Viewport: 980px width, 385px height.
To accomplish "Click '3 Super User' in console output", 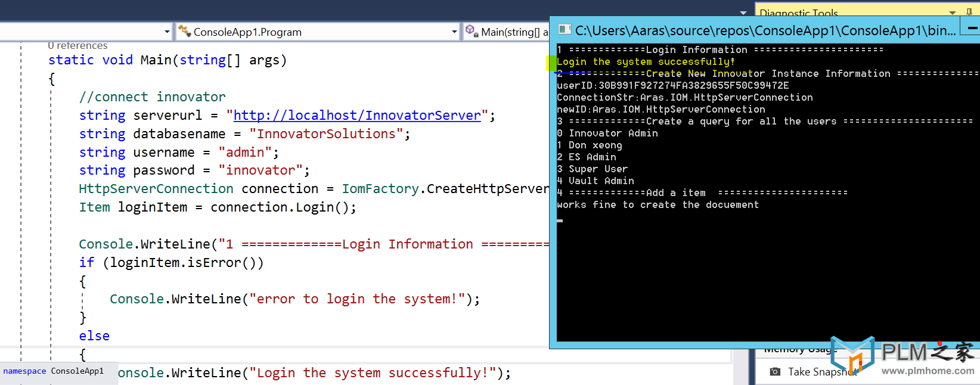I will 593,169.
